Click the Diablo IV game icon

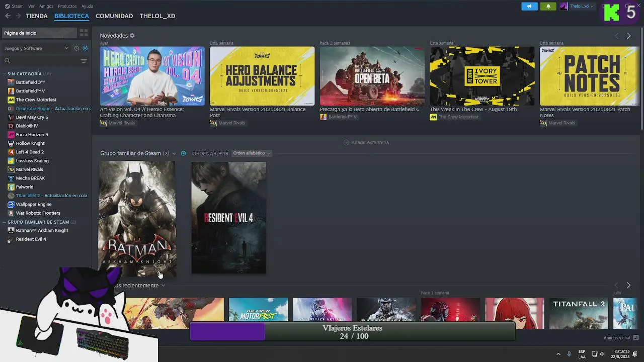[11, 126]
